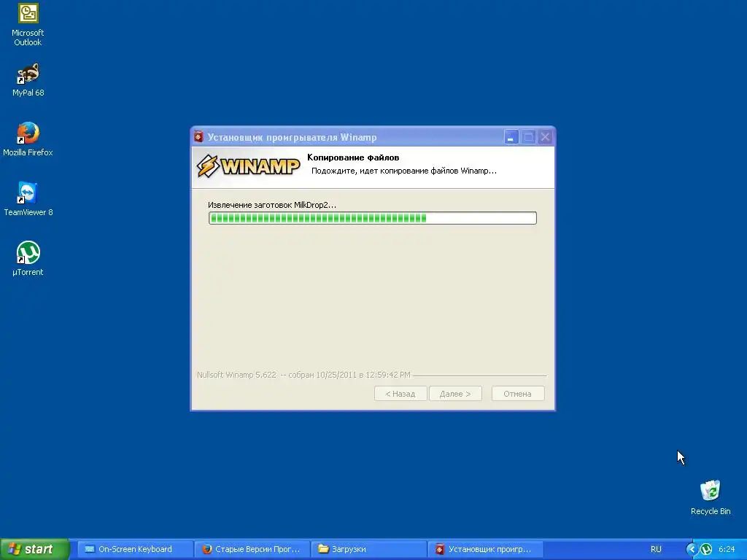The height and width of the screenshot is (560, 747).
Task: Click the disabled close button of the installer
Action: tap(546, 137)
